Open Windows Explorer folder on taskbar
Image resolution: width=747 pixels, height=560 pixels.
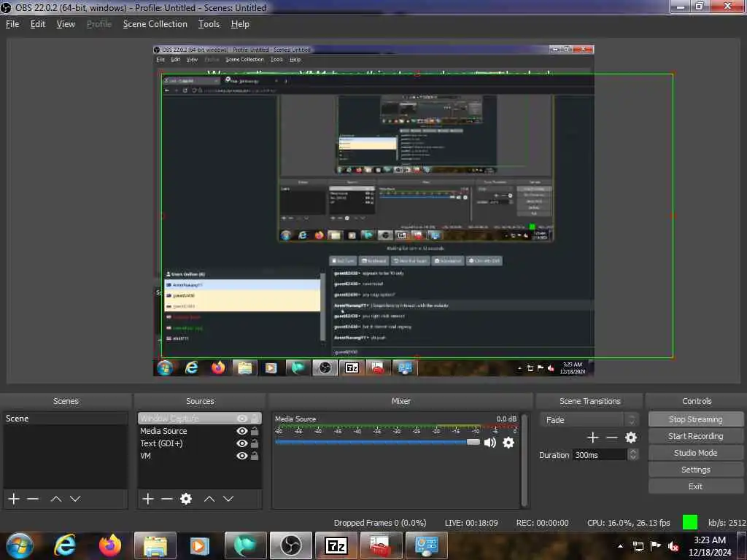pos(155,545)
